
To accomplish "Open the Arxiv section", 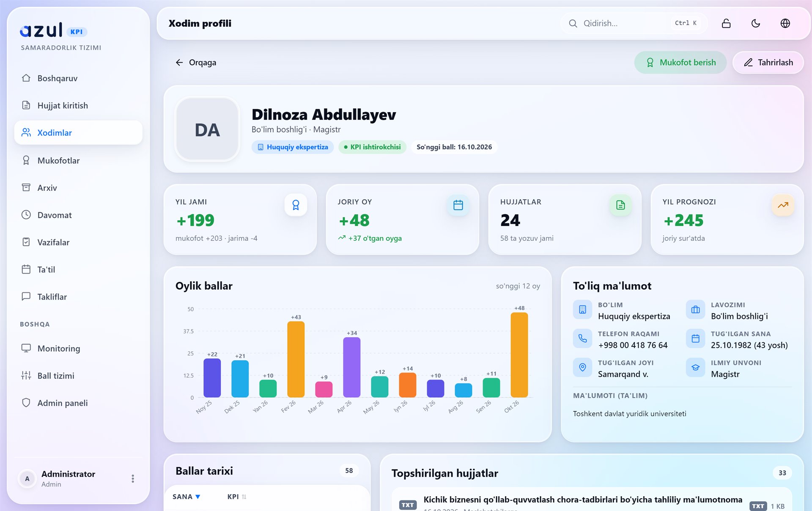I will (x=78, y=187).
